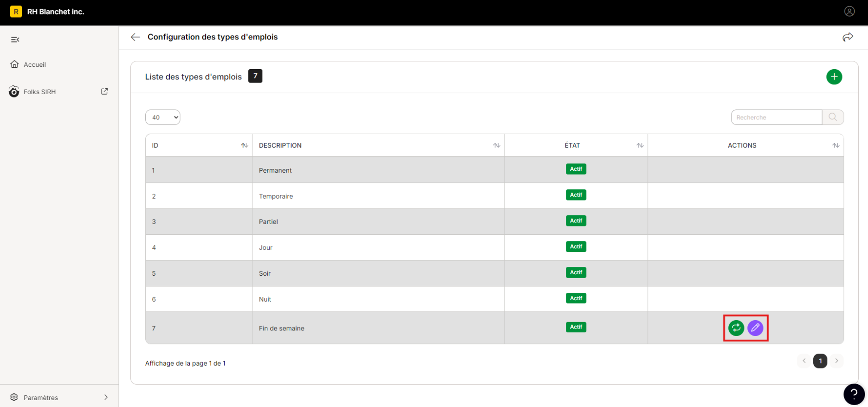Click the Actif badge in Partiel row

point(576,221)
